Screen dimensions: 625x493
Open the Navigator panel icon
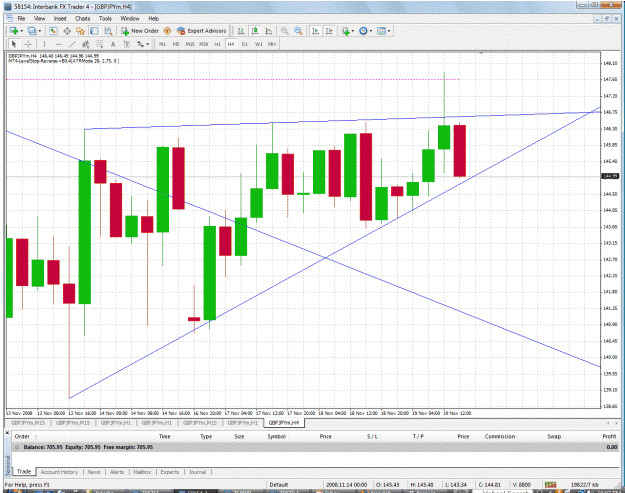click(x=81, y=31)
